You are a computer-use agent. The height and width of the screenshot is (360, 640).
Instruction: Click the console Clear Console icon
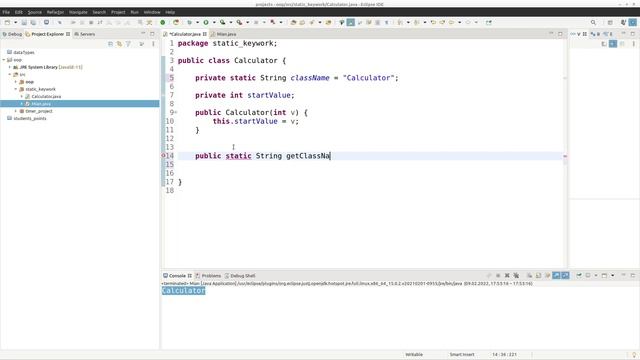coord(529,276)
